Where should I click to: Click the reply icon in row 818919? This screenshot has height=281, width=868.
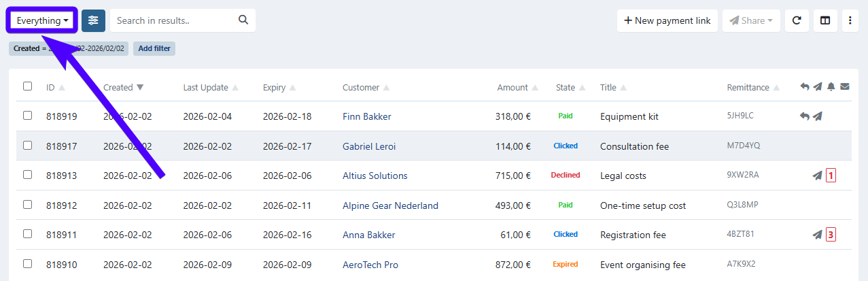[x=805, y=116]
